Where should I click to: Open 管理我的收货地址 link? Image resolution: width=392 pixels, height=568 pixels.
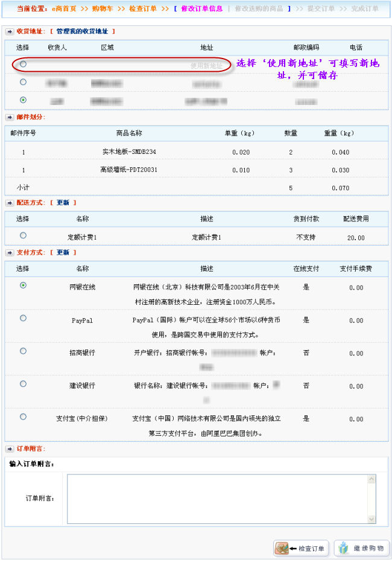tap(81, 31)
